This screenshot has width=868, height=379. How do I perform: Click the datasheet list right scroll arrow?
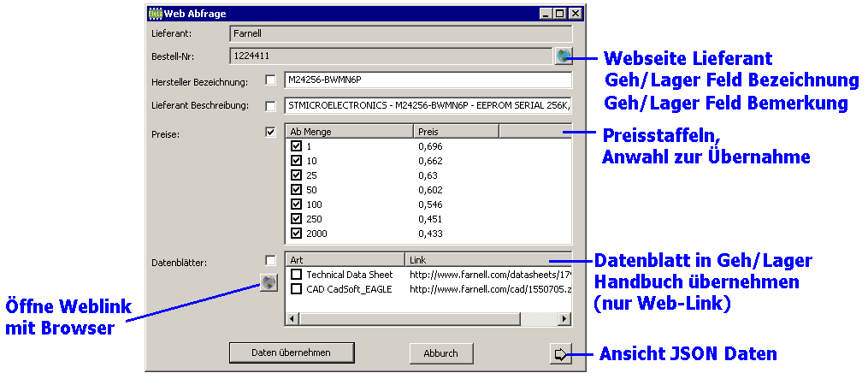click(x=564, y=319)
